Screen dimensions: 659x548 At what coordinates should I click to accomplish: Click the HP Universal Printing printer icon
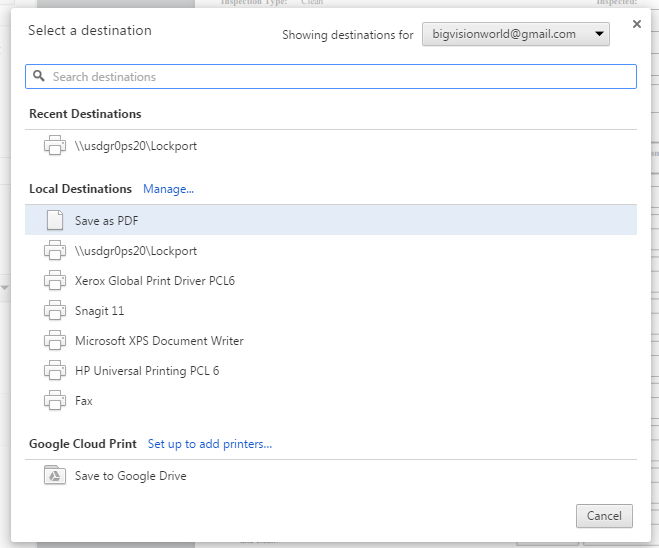point(55,371)
